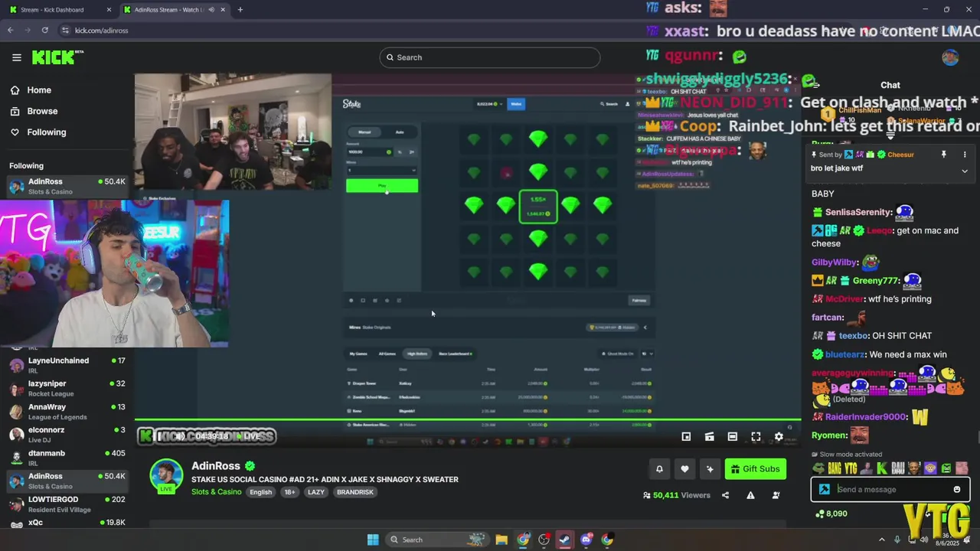Image resolution: width=980 pixels, height=551 pixels.
Task: Click username RaiderInvader9000 in chat
Action: tap(865, 417)
